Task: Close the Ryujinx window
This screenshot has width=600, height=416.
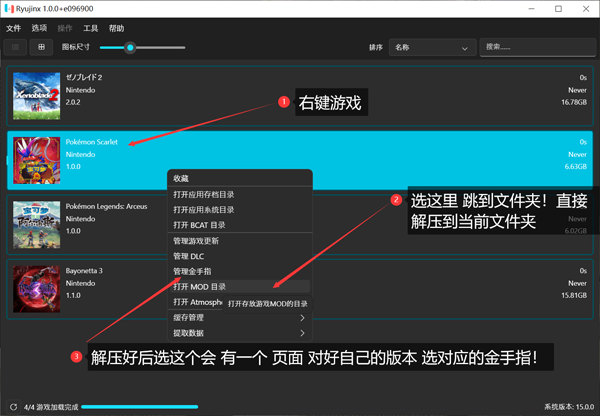Action: (586, 8)
